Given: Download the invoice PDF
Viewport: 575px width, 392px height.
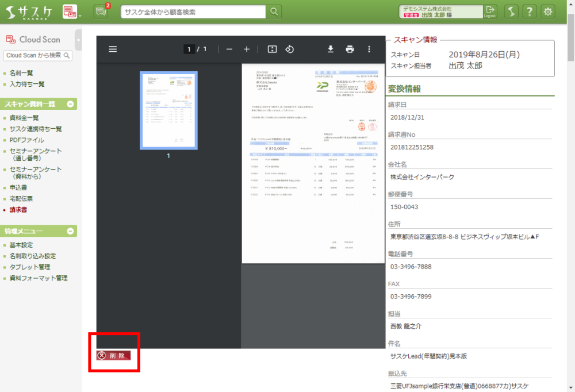Looking at the screenshot, I should click(x=331, y=49).
